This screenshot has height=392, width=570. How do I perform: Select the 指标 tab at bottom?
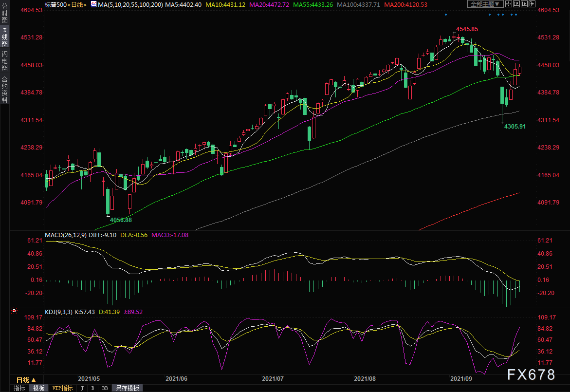19,388
